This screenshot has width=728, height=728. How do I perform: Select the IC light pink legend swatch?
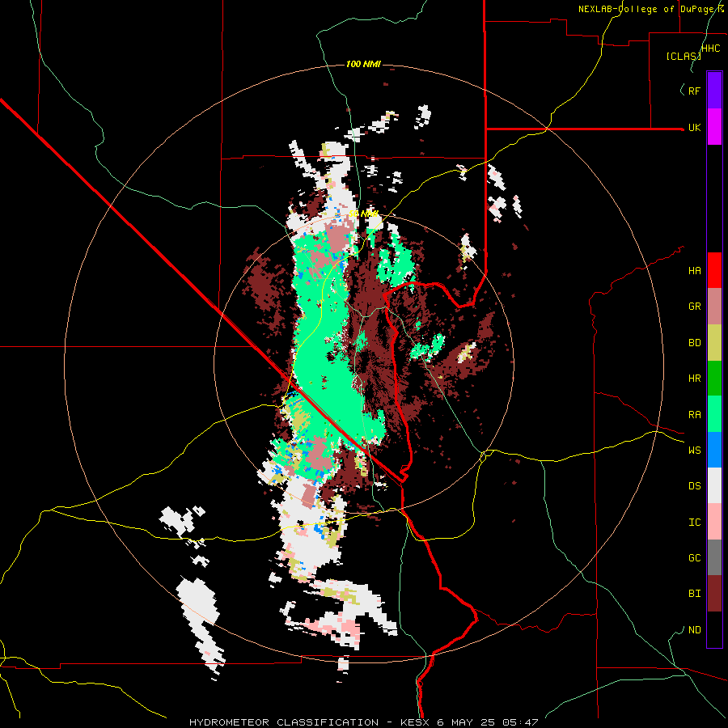[714, 522]
